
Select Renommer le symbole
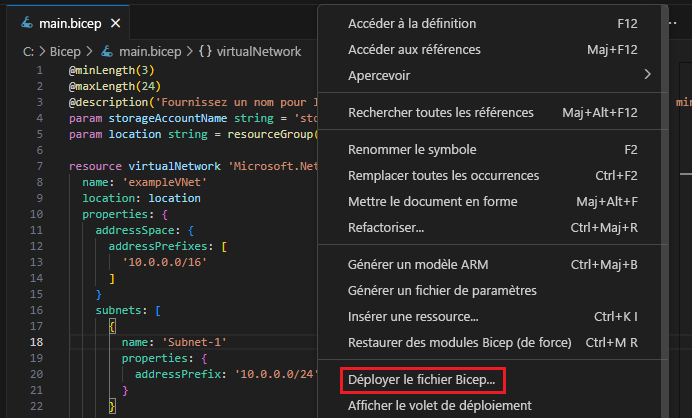pyautogui.click(x=493, y=150)
